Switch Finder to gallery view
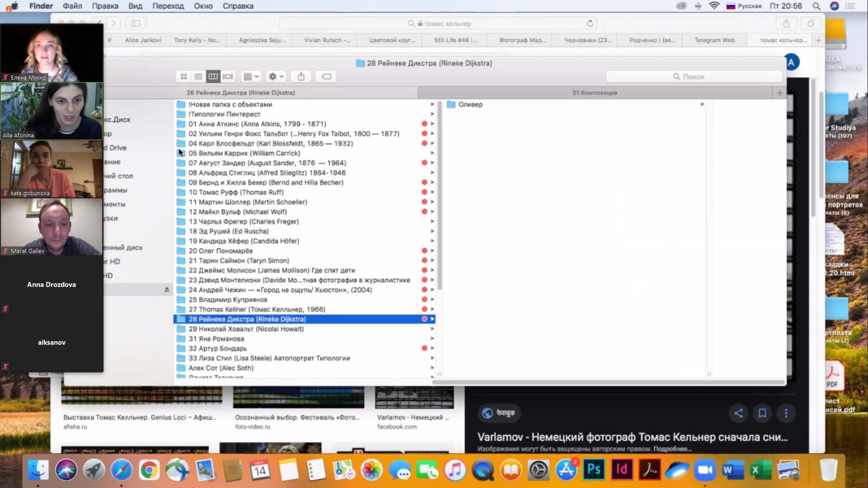Viewport: 868px width, 488px height. coord(228,76)
